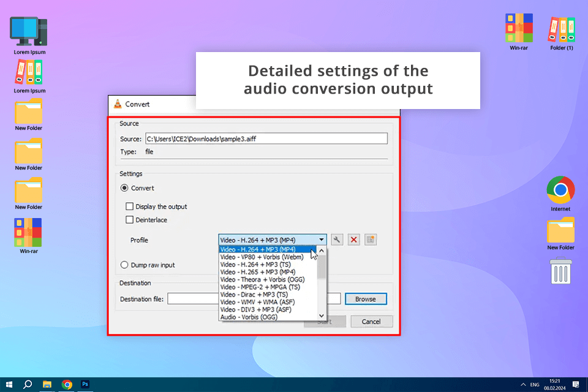The image size is (588, 392).
Task: Open the Recycle Bin icon
Action: coord(560,271)
